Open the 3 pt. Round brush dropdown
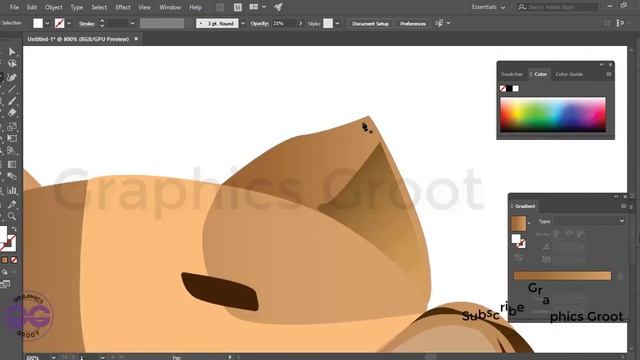The image size is (640, 360). (x=243, y=24)
